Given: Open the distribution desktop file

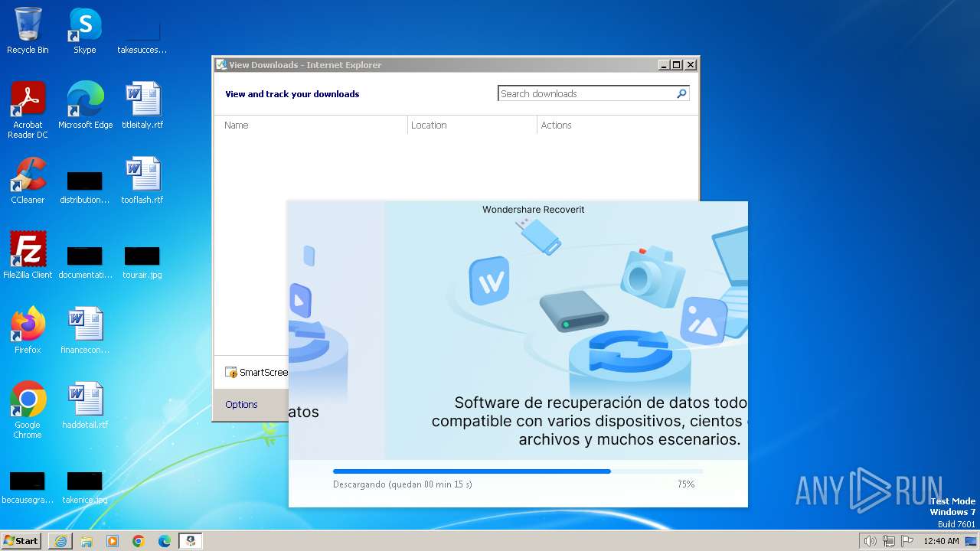Looking at the screenshot, I should point(85,187).
